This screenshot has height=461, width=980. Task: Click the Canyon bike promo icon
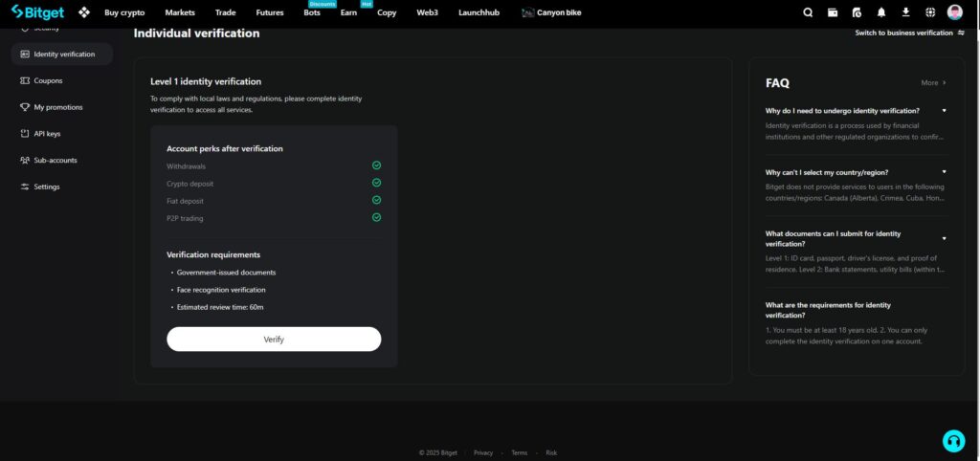click(x=527, y=12)
